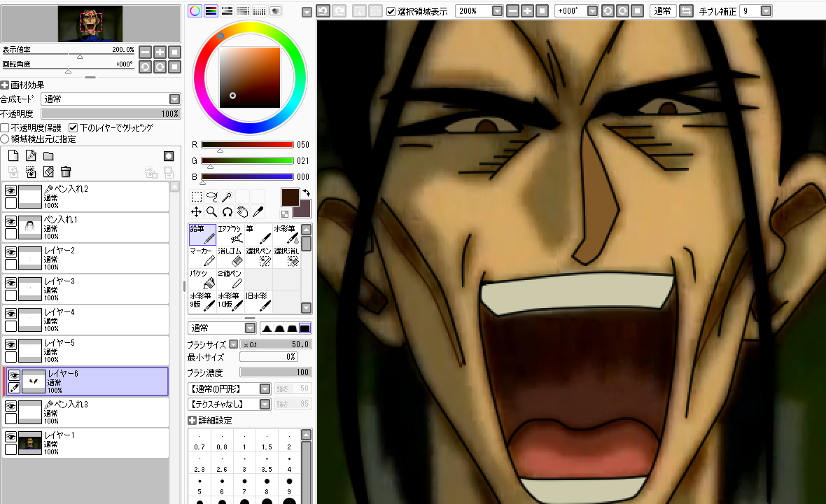Select the rotate view tool
Viewport: 826px width, 504px height.
pos(227,211)
